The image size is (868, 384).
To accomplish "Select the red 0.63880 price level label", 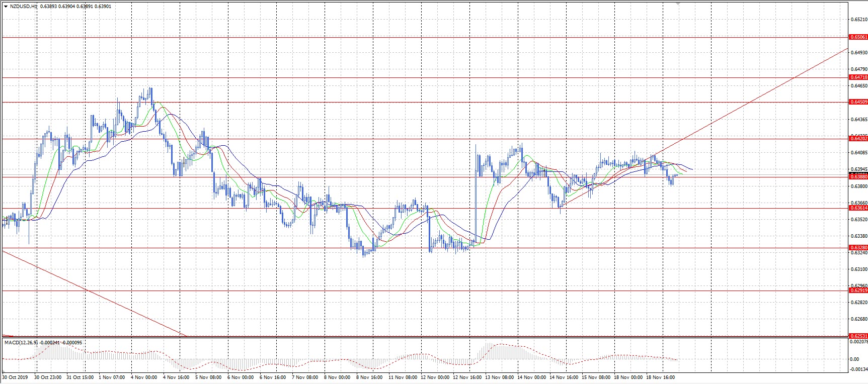I will (x=858, y=176).
